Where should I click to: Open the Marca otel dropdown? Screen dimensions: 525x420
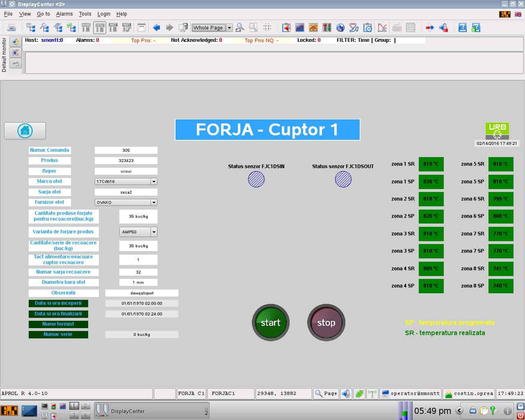click(154, 181)
